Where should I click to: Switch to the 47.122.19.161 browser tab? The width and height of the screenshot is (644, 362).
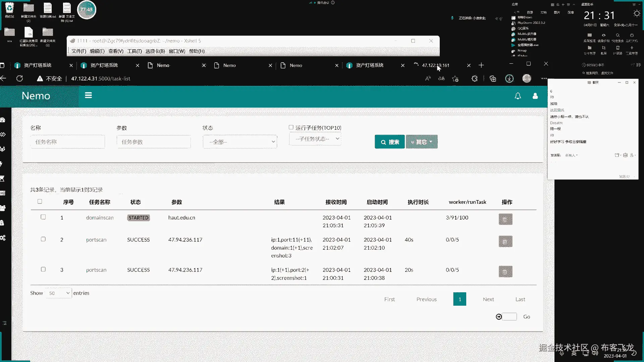pyautogui.click(x=435, y=65)
